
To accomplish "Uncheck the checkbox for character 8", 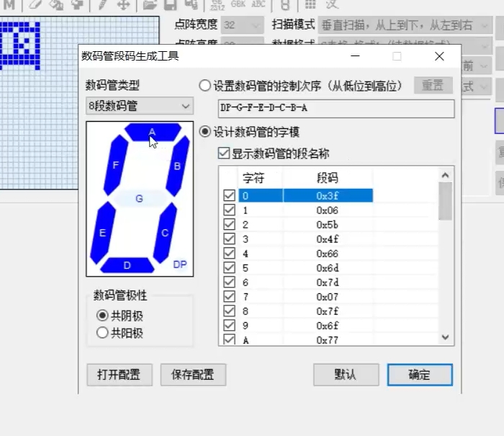I will (x=229, y=311).
